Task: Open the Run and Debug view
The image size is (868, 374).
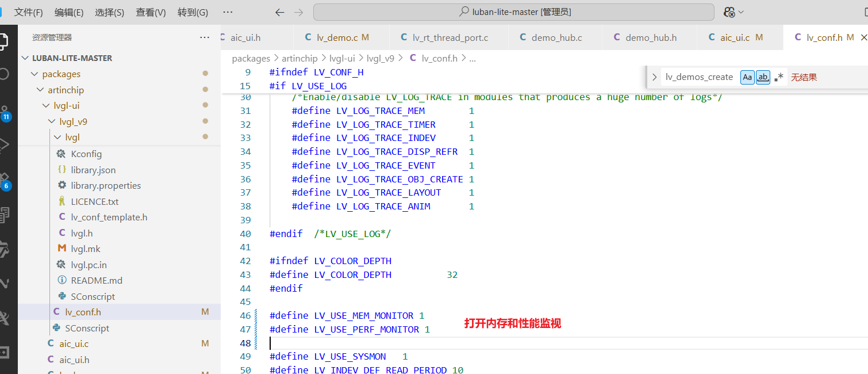Action: [x=3, y=144]
